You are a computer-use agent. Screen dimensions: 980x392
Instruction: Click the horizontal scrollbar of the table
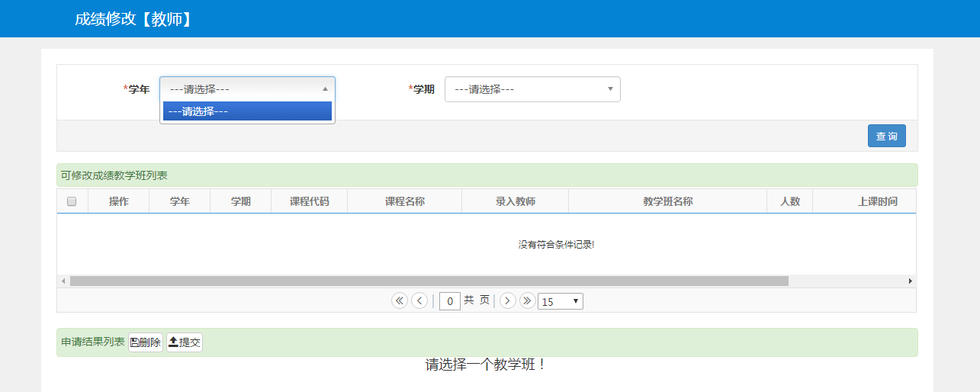429,281
